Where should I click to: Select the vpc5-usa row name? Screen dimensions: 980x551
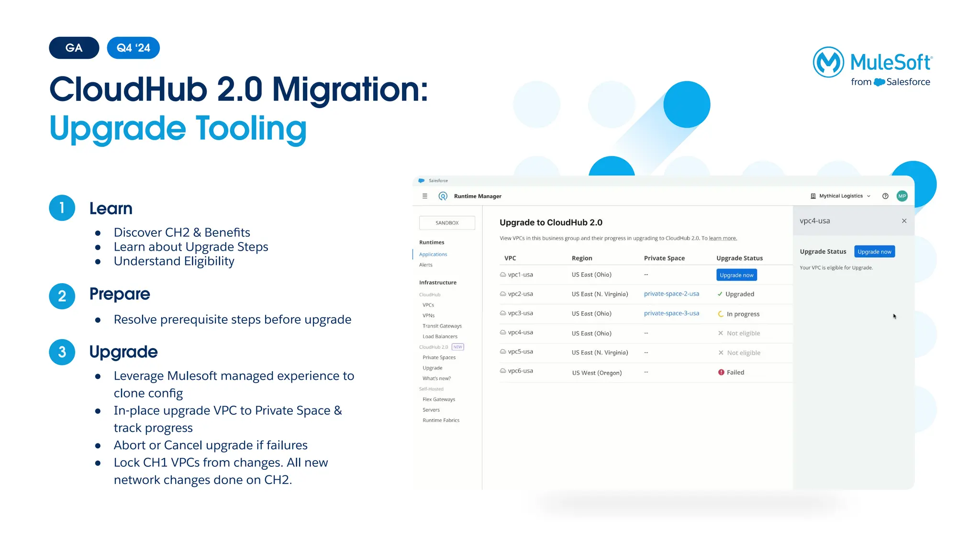[520, 352]
